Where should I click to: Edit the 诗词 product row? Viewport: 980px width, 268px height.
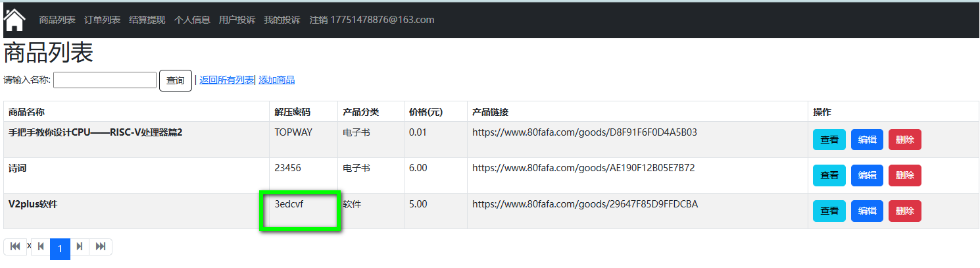(867, 175)
